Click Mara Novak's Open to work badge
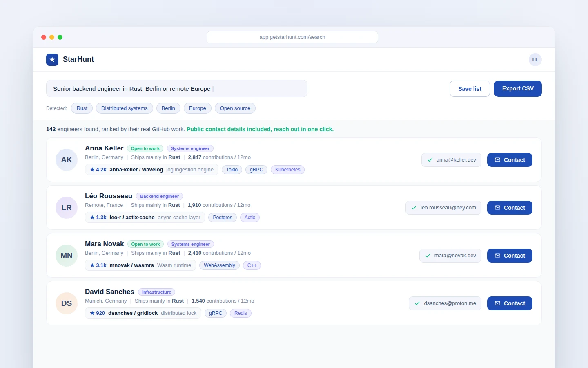 [x=146, y=245]
